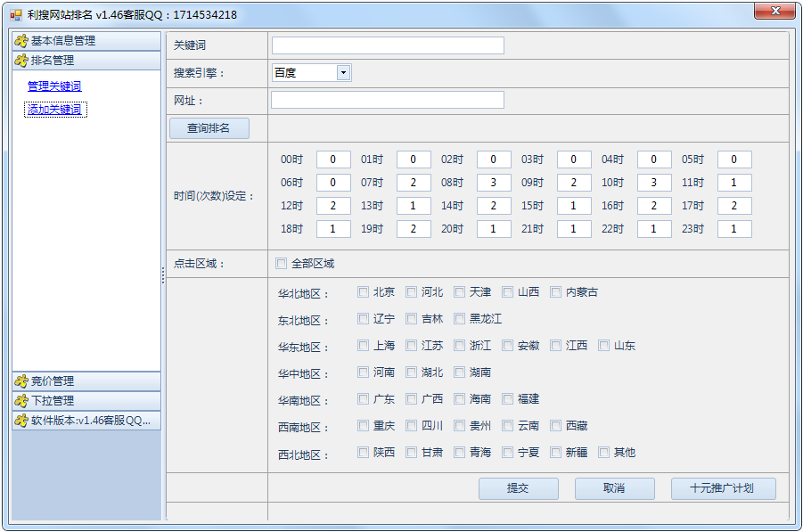Enable the 全部区域 checkbox

[282, 264]
